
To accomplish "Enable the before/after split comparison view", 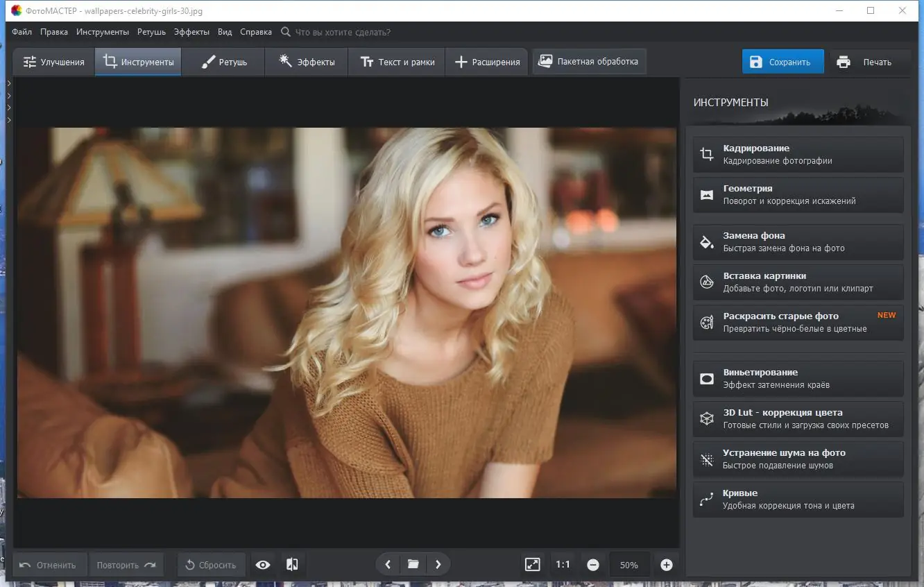I will point(291,564).
